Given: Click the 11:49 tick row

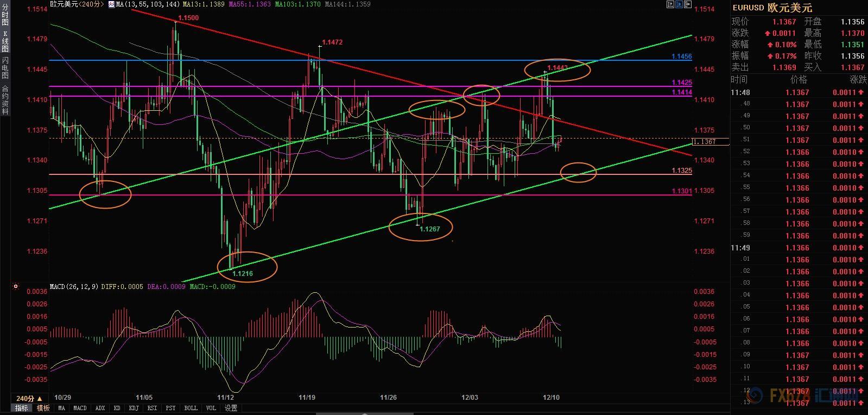Looking at the screenshot, I should [799, 248].
